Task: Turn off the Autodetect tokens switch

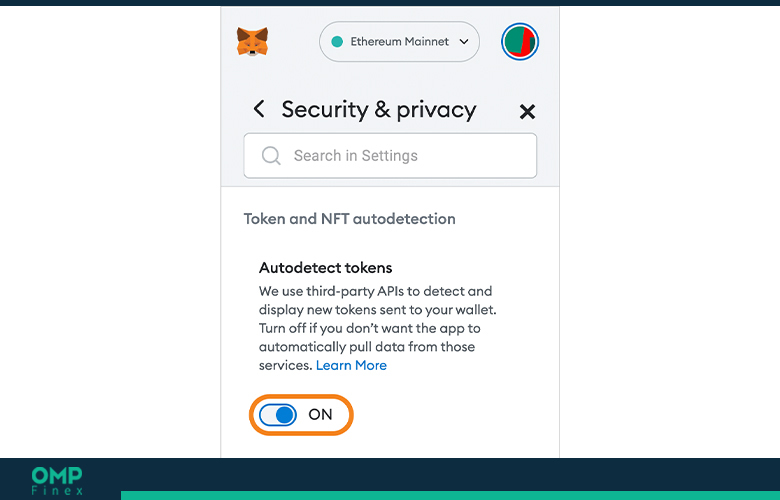Action: tap(278, 415)
